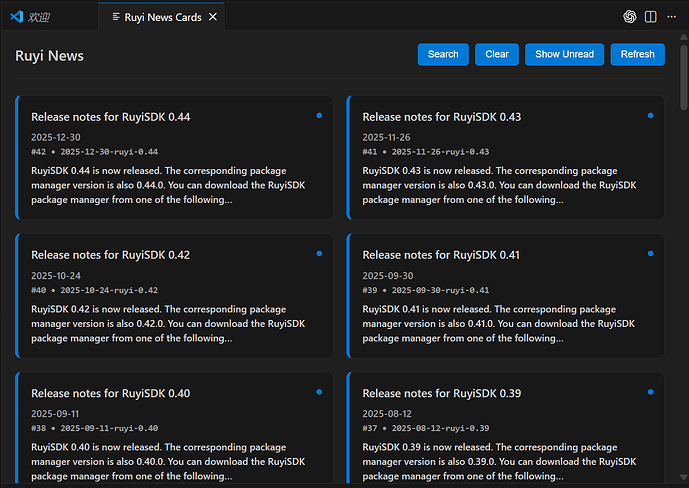Viewport: 689px width, 488px height.
Task: Close the Ruyi News Cards tab
Action: [x=213, y=17]
